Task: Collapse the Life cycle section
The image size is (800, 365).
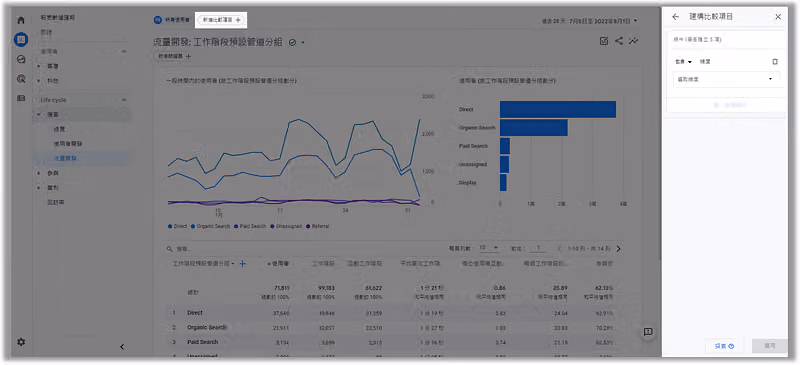Action: [124, 100]
